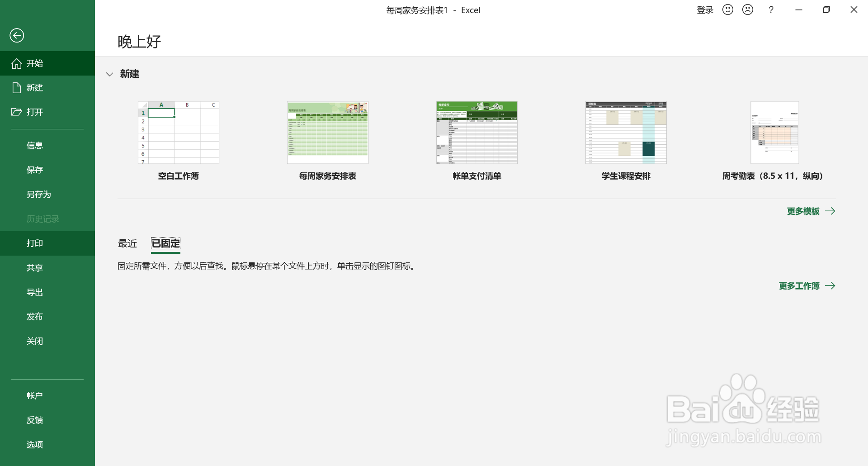The image size is (868, 466).
Task: Minimize the Excel window
Action: coord(799,10)
